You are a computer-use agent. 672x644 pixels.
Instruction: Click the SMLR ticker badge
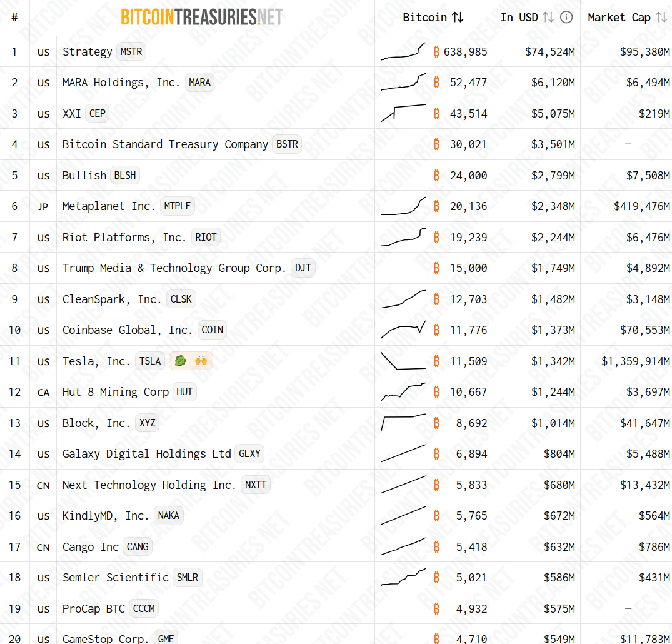188,578
